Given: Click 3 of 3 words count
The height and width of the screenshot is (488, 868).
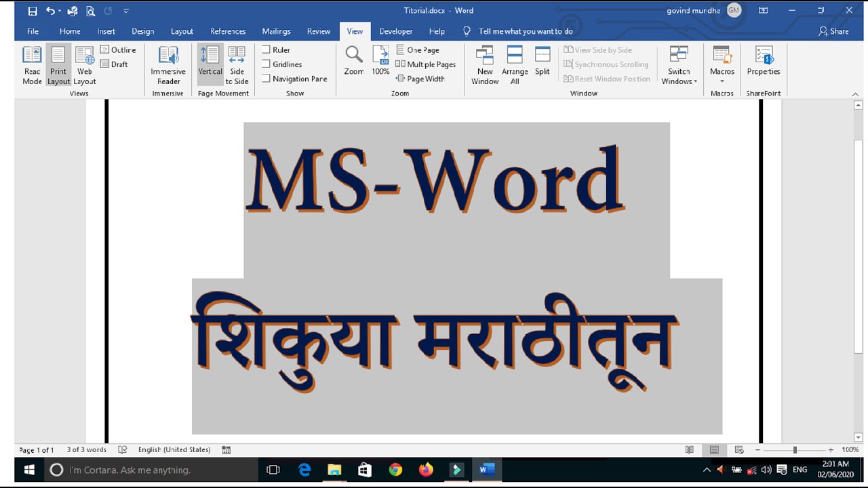Looking at the screenshot, I should [x=86, y=450].
